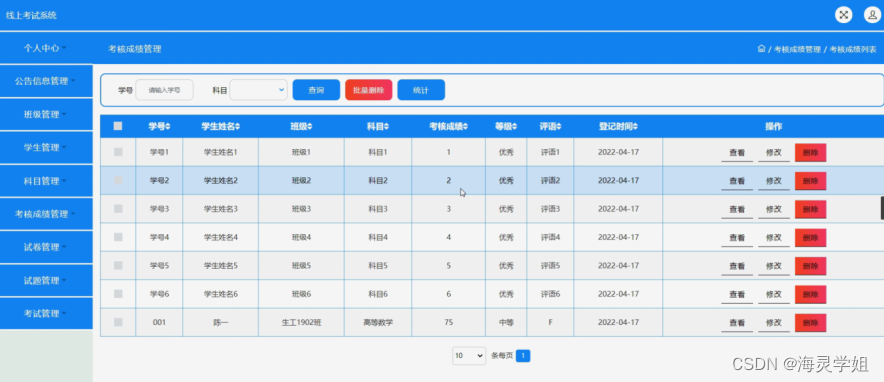Image resolution: width=884 pixels, height=382 pixels.
Task: Expand the 班级管理 sidebar menu
Action: (45, 114)
